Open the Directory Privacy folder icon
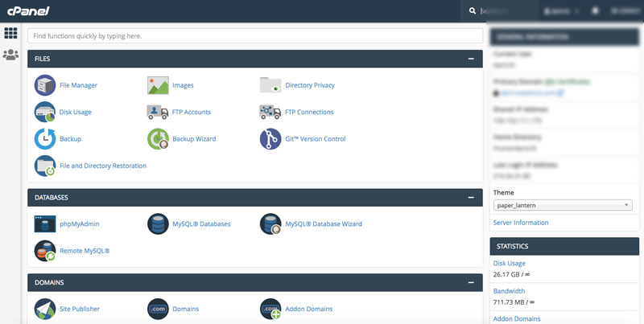Screen dimensions: 644x324 [x=270, y=85]
